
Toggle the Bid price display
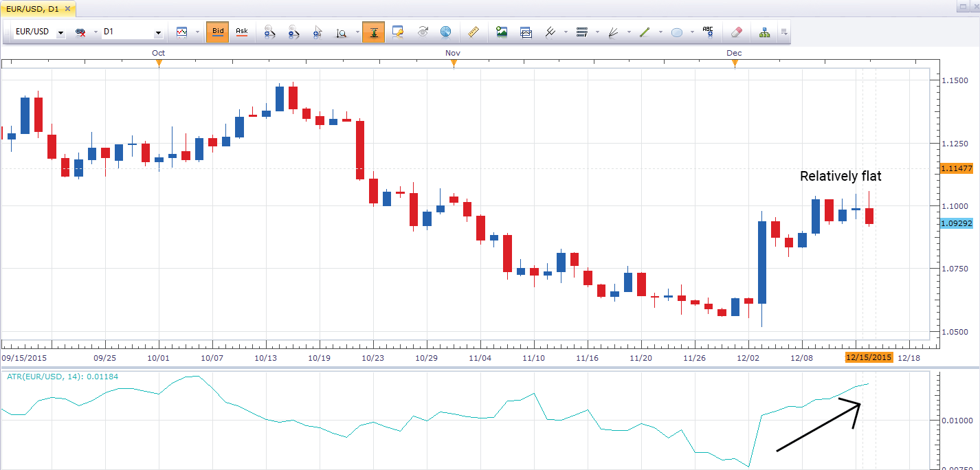coord(218,32)
